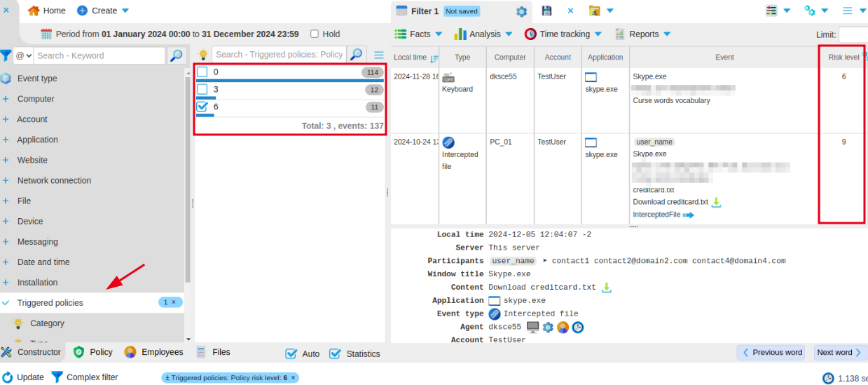Download creditcard.txt via green arrow in event row
Image resolution: width=868 pixels, height=385 pixels.
(717, 202)
